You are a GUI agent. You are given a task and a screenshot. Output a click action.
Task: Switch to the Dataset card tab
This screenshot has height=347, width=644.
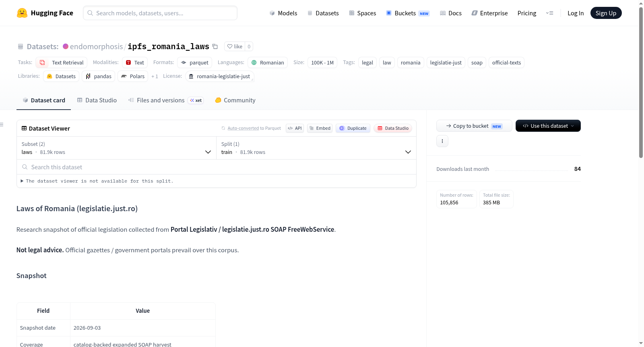pos(43,100)
